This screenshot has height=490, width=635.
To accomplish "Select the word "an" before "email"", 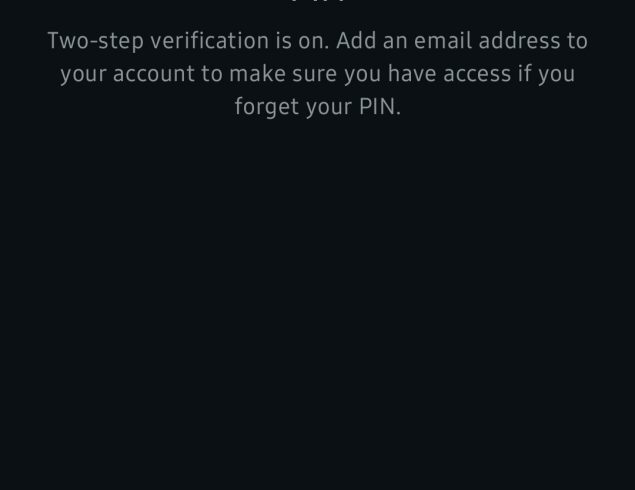I will [x=395, y=42].
